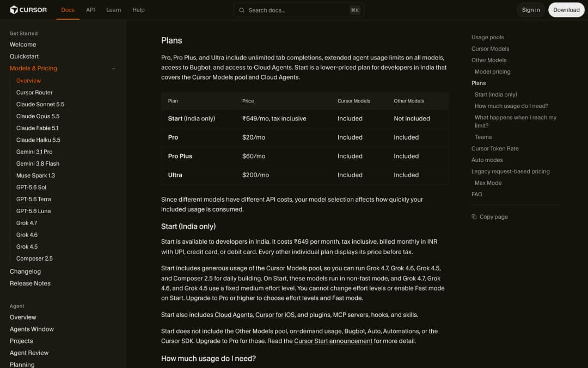Jump to FAQ in outline
588x368 pixels.
click(476, 194)
